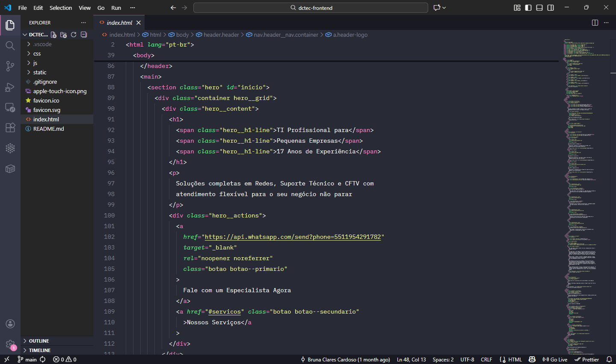Toggle the Primary Side Bar visibility
616x364 pixels.
point(529,7)
